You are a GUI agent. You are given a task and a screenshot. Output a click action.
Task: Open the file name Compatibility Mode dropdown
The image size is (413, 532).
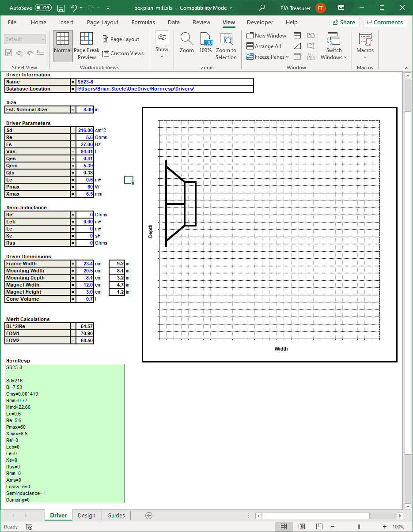[x=231, y=8]
